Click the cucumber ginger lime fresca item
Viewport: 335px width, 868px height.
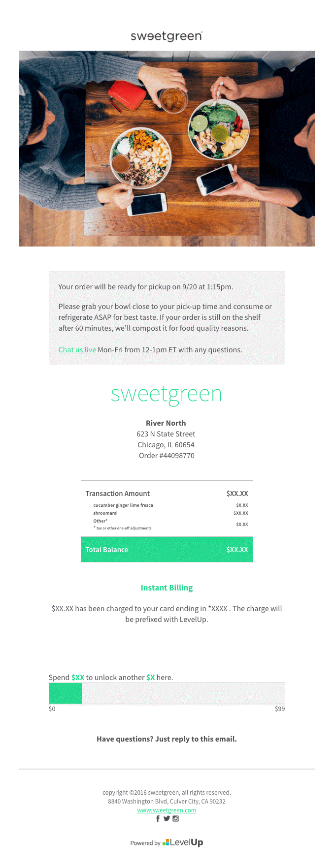tap(123, 505)
